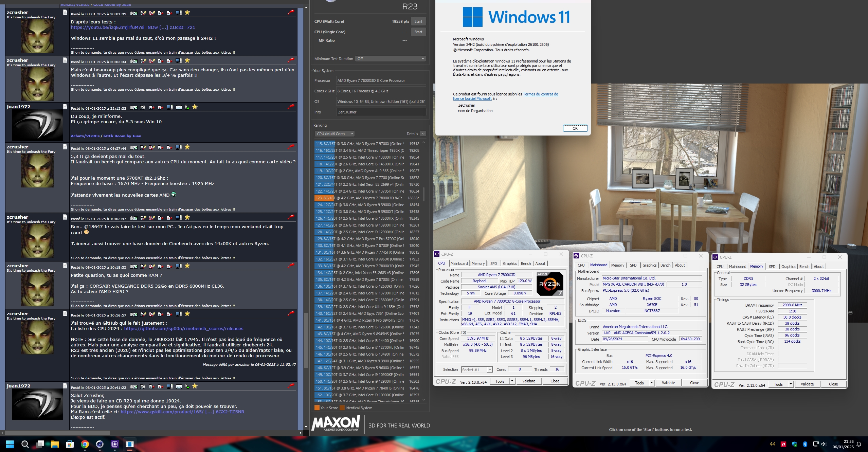Click OK in the Windows 11 About dialog

coord(575,128)
